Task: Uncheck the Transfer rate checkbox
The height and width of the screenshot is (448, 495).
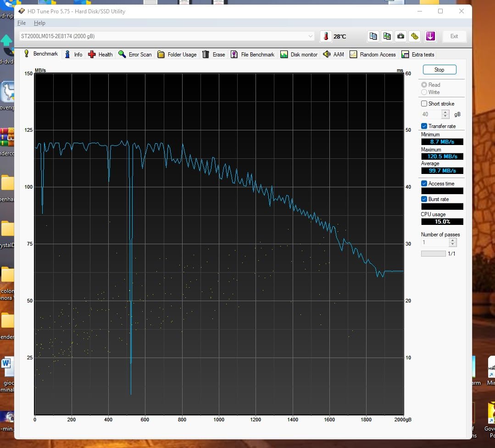Action: tap(424, 126)
